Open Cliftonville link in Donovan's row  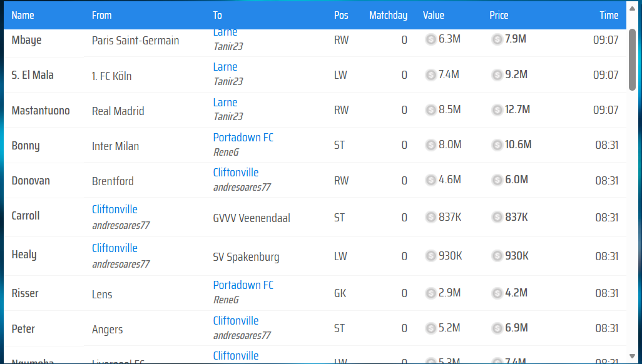235,173
